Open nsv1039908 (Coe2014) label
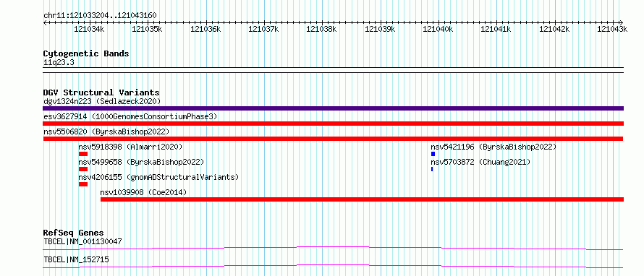The image size is (644, 276). point(143,192)
